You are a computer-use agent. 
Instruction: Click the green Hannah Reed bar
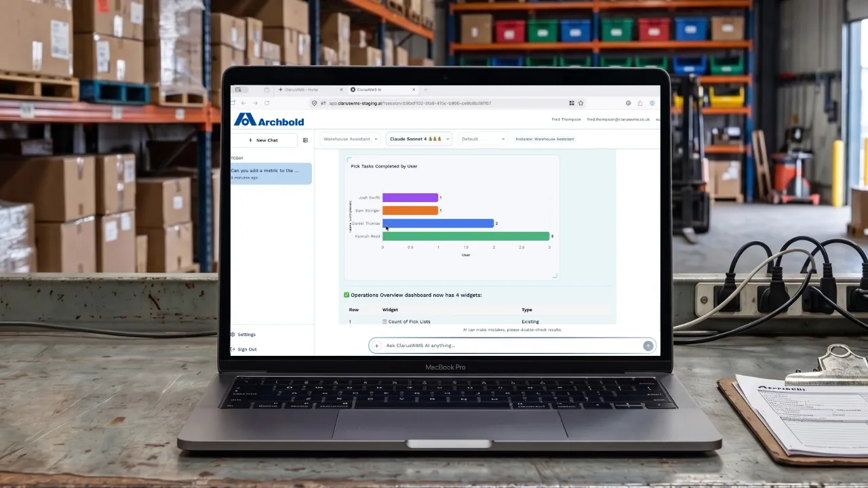(466, 236)
